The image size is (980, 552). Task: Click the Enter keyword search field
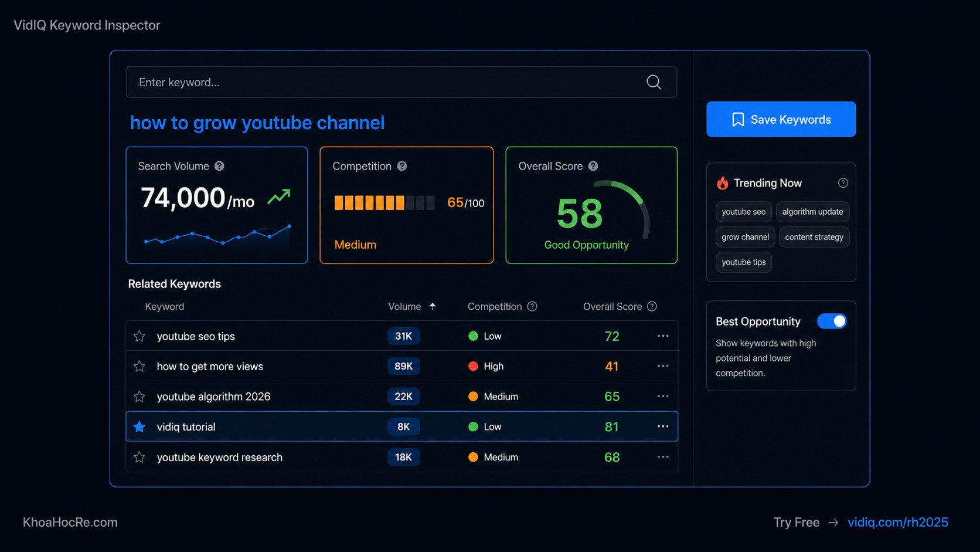(401, 82)
